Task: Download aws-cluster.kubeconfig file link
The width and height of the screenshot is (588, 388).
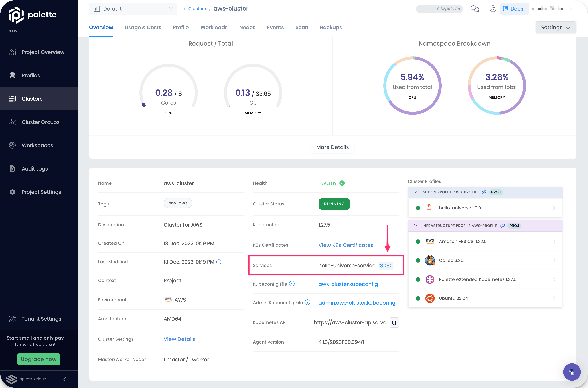Action: (x=348, y=284)
